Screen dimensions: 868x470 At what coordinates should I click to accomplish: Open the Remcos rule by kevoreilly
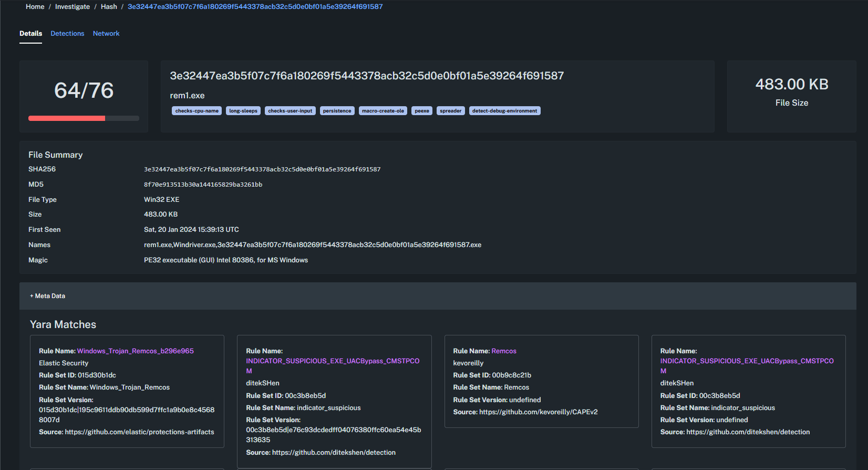[503, 351]
